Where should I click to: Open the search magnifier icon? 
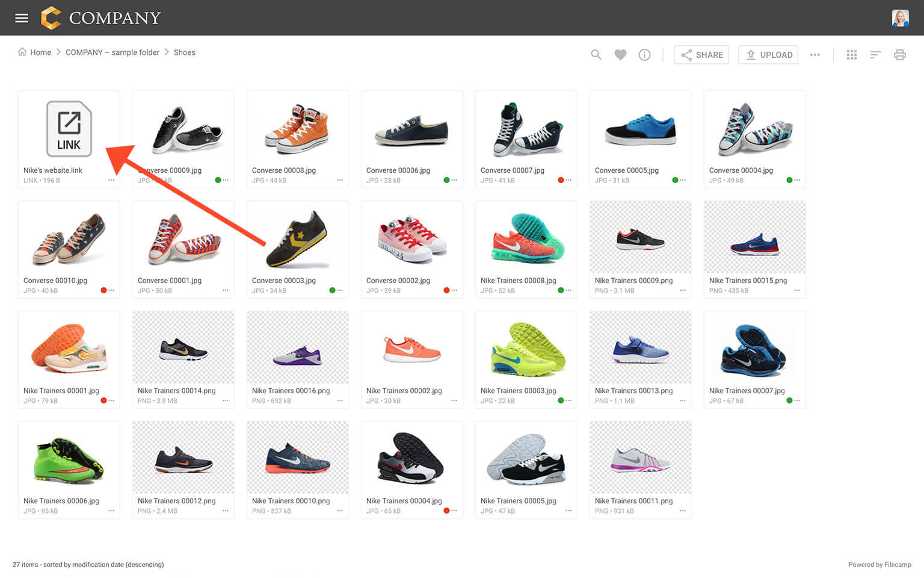click(x=596, y=55)
